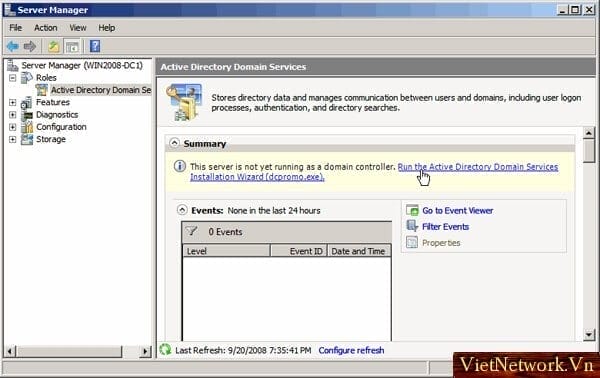Click the Server Manager root node icon
The width and height of the screenshot is (600, 378).
(13, 65)
